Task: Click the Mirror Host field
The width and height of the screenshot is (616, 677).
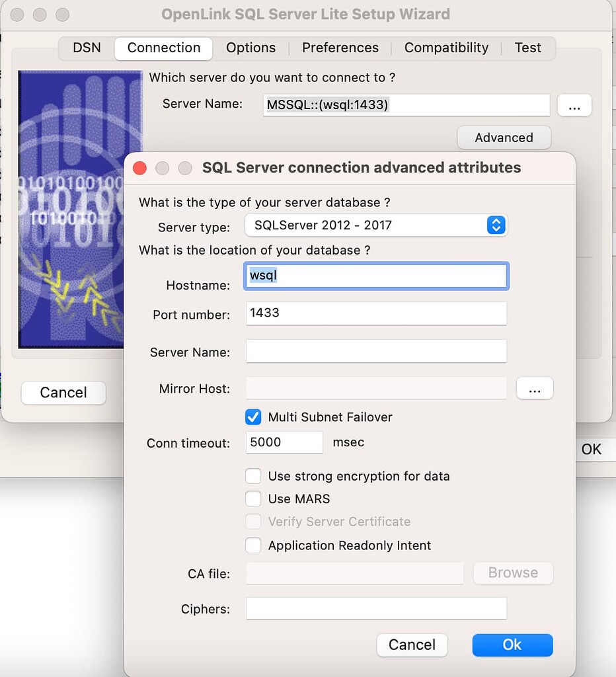Action: pyautogui.click(x=376, y=388)
